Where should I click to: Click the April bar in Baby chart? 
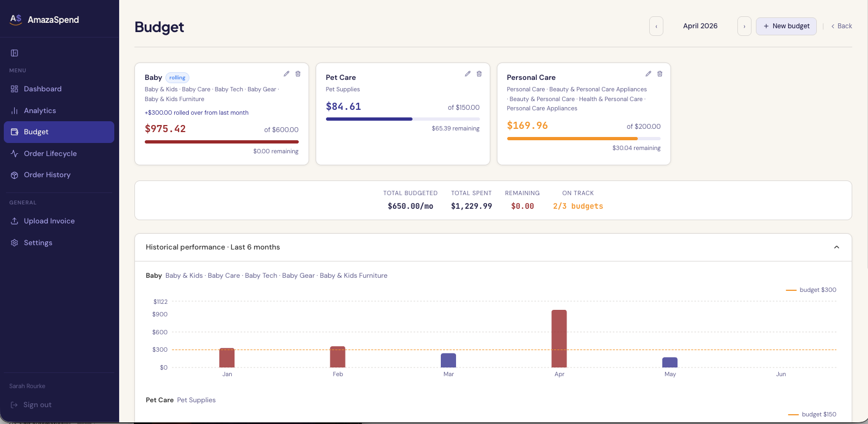559,339
